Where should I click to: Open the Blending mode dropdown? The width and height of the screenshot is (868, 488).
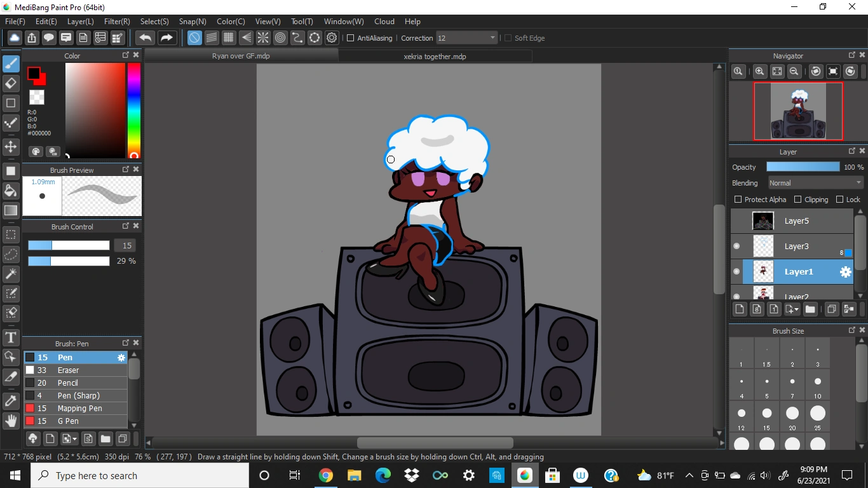pos(814,182)
